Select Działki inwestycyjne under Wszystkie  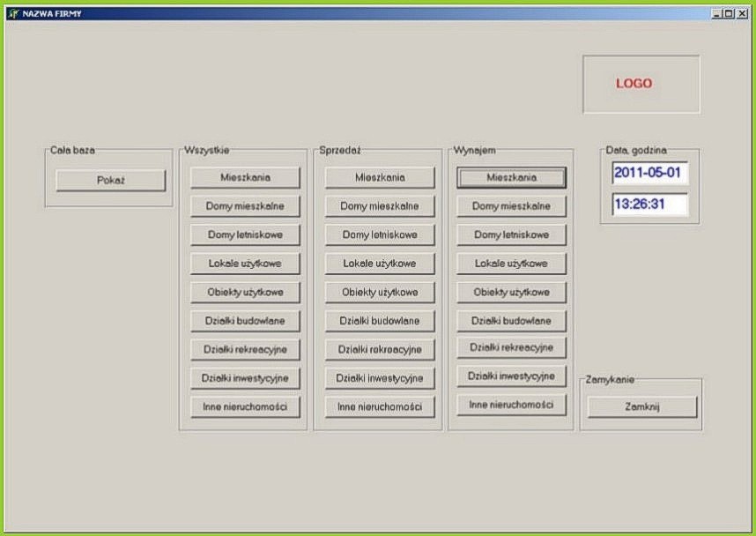point(245,378)
